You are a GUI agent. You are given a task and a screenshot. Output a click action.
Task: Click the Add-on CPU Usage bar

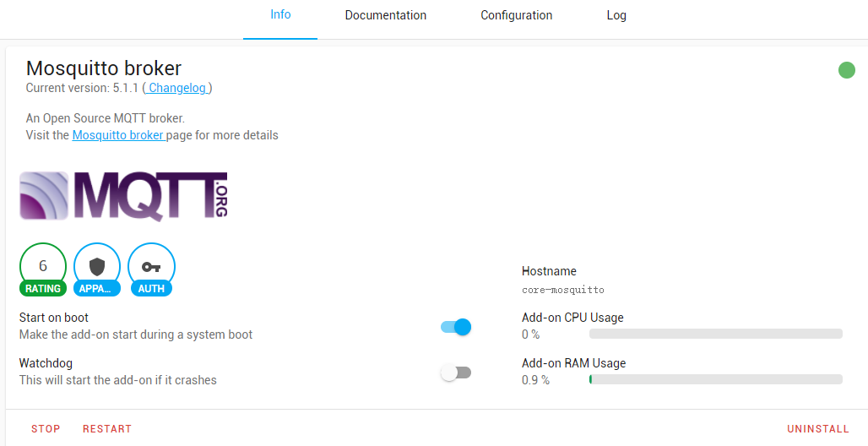pyautogui.click(x=715, y=334)
